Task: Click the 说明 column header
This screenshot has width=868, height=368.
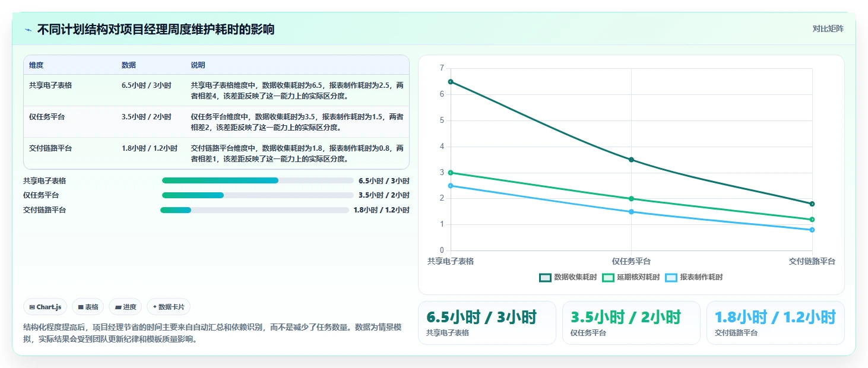Action: click(198, 65)
